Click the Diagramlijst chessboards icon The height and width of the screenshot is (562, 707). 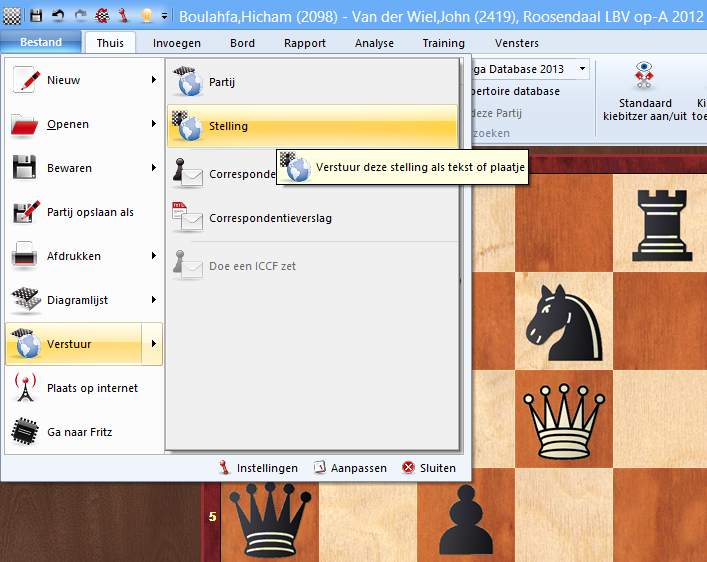click(25, 299)
